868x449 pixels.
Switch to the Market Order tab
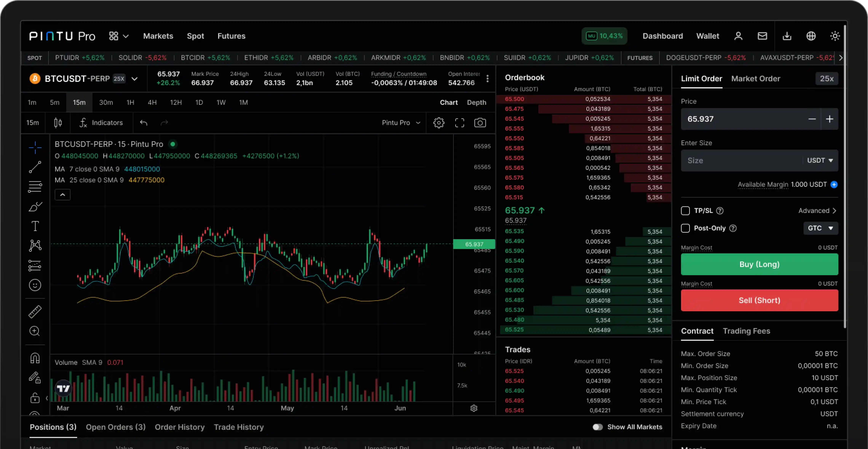pyautogui.click(x=756, y=79)
